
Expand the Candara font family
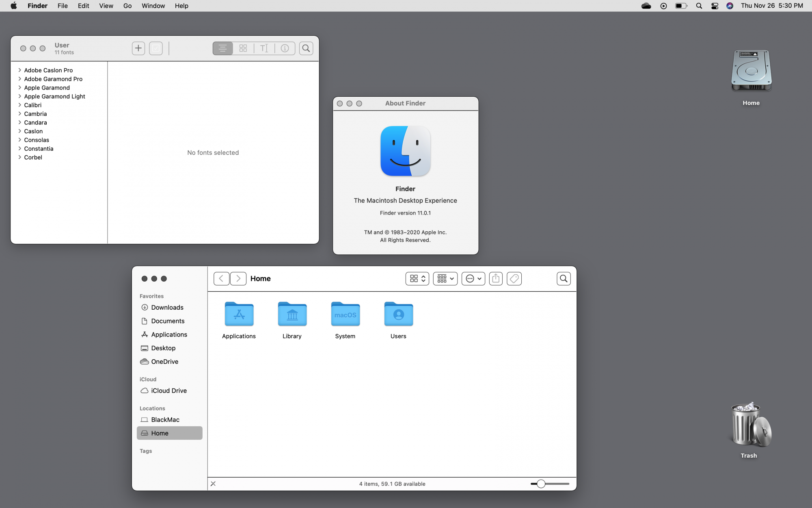point(19,122)
